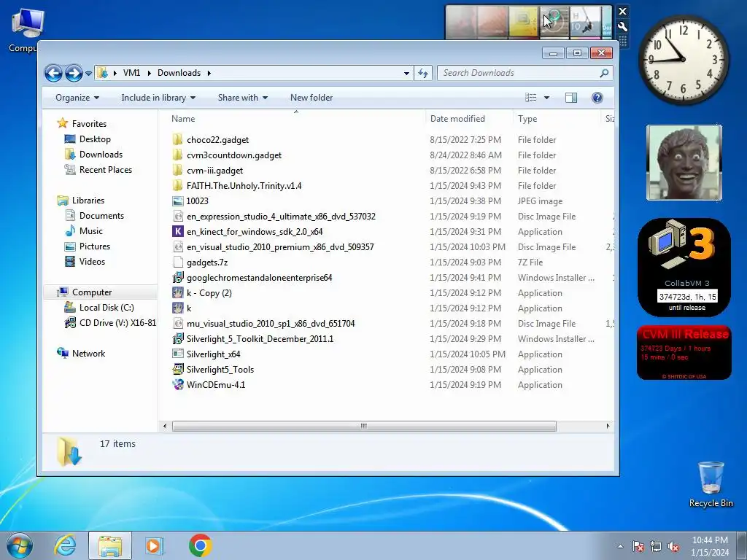Select cvm3countdown.gadget folder icon
The image size is (747, 560).
coord(178,155)
